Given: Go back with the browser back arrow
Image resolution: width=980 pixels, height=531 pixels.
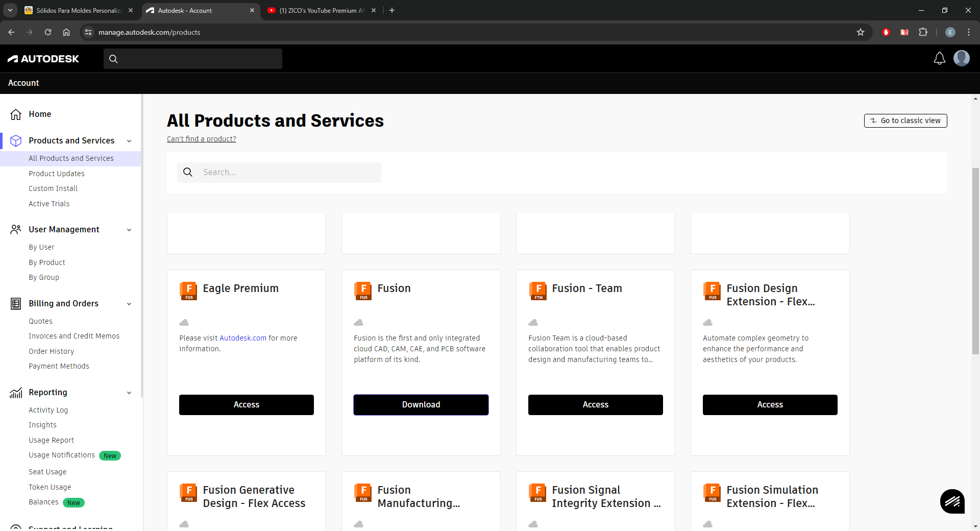Looking at the screenshot, I should pos(11,32).
